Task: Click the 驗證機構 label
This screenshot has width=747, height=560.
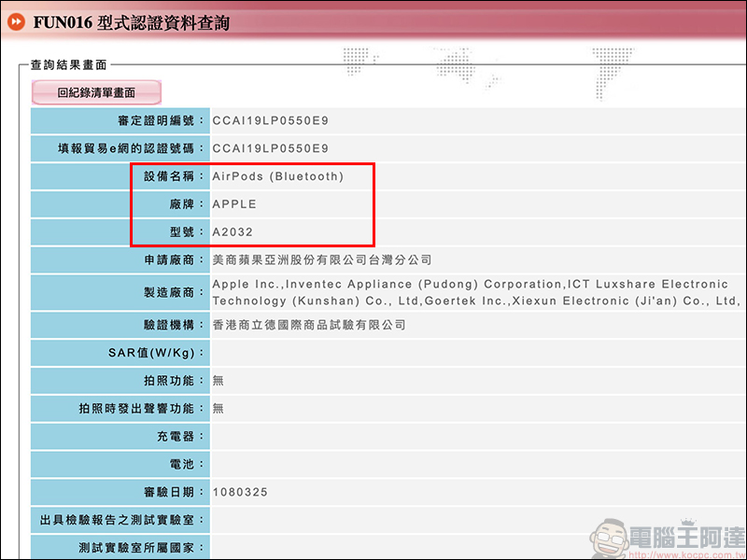Action: point(174,325)
